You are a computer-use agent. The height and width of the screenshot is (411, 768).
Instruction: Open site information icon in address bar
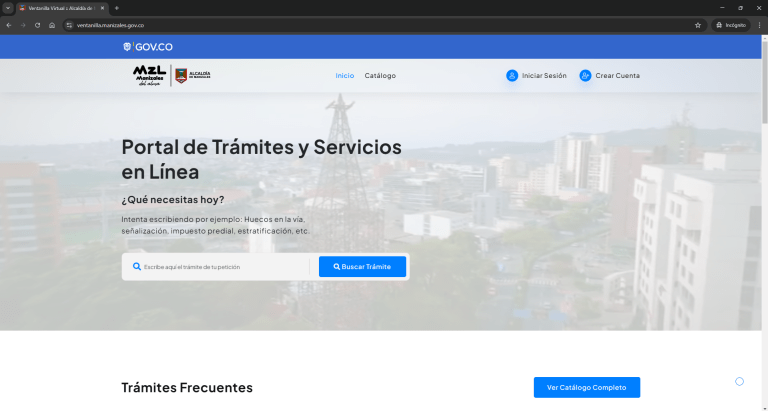(69, 25)
